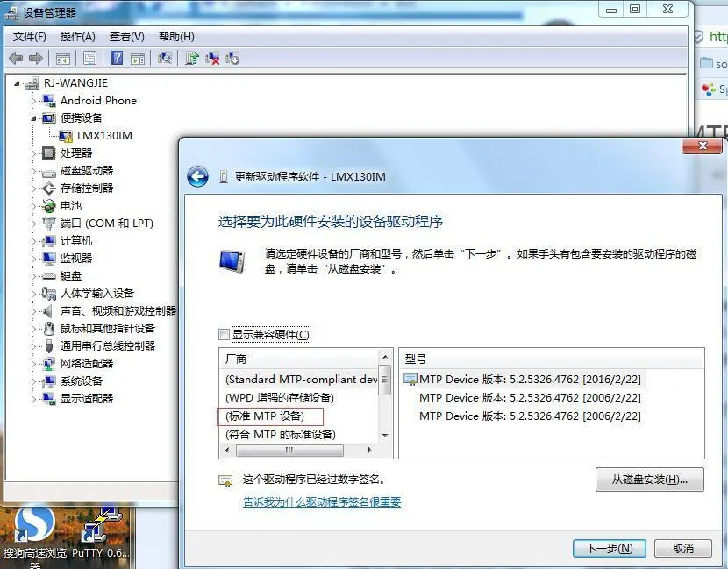Expand the 处理器 tree node
Screen dimensions: 728x569
[32, 153]
